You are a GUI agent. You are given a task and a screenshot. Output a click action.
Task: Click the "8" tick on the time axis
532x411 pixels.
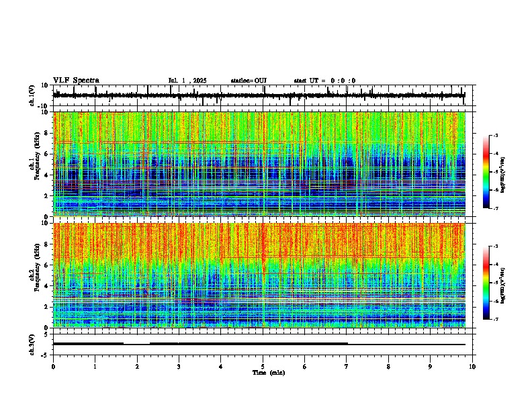[388, 367]
